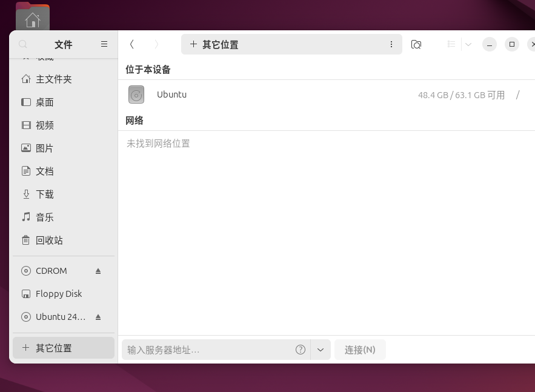Select CDROM in the sidebar

(x=64, y=271)
